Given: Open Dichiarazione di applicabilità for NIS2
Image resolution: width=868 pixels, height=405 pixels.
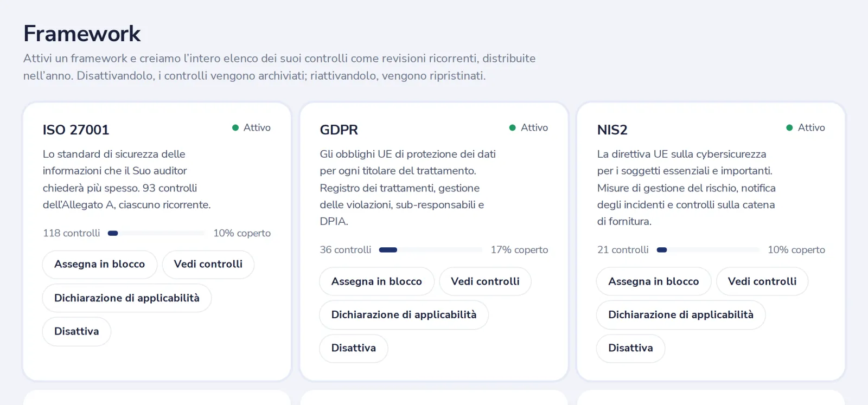Looking at the screenshot, I should coord(681,315).
